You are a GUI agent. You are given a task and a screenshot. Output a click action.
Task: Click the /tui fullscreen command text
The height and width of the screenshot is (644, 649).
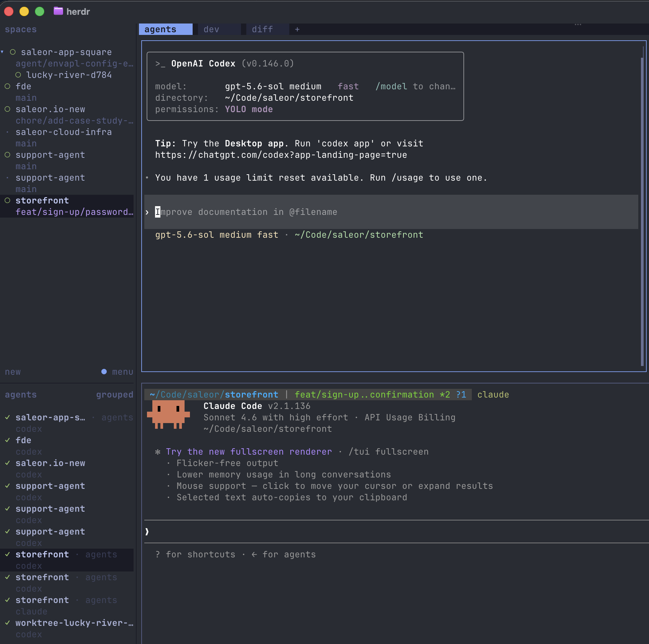coord(388,452)
